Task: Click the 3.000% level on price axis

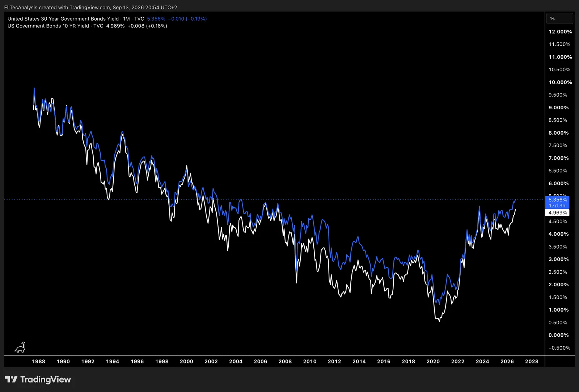Action: 559,259
